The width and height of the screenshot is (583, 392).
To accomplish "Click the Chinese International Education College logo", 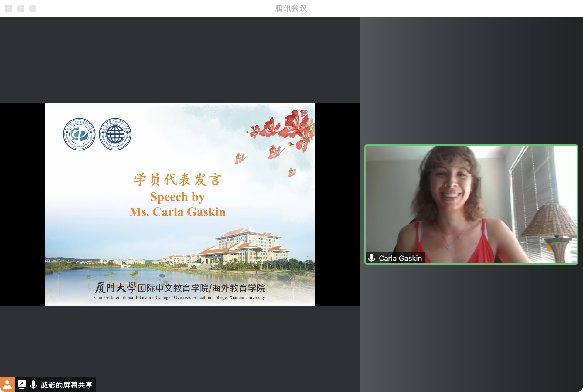I will tap(79, 134).
